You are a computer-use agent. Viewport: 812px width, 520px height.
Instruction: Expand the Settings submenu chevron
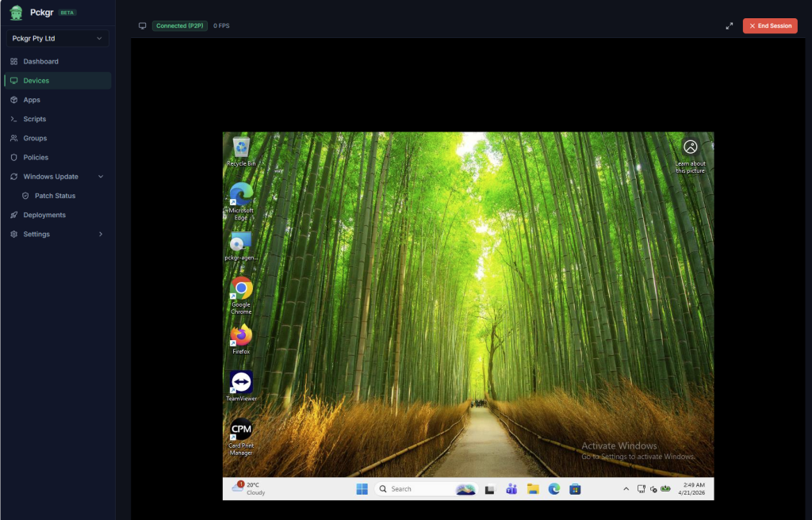(100, 235)
